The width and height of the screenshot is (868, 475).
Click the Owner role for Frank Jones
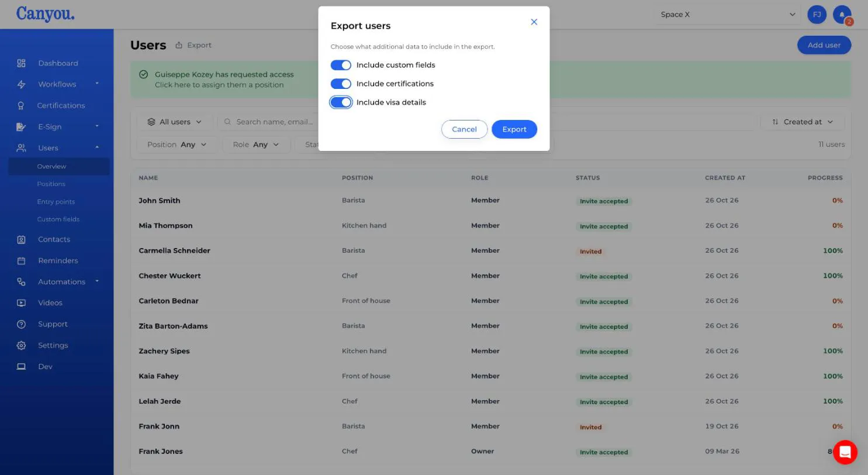pyautogui.click(x=482, y=452)
